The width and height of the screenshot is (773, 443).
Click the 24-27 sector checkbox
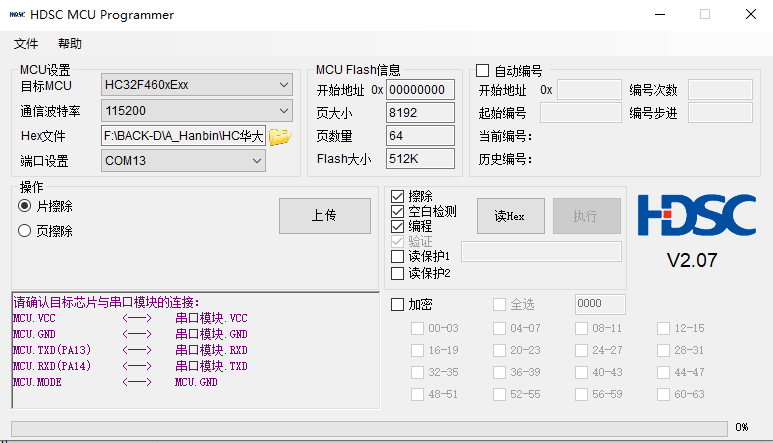pyautogui.click(x=582, y=350)
